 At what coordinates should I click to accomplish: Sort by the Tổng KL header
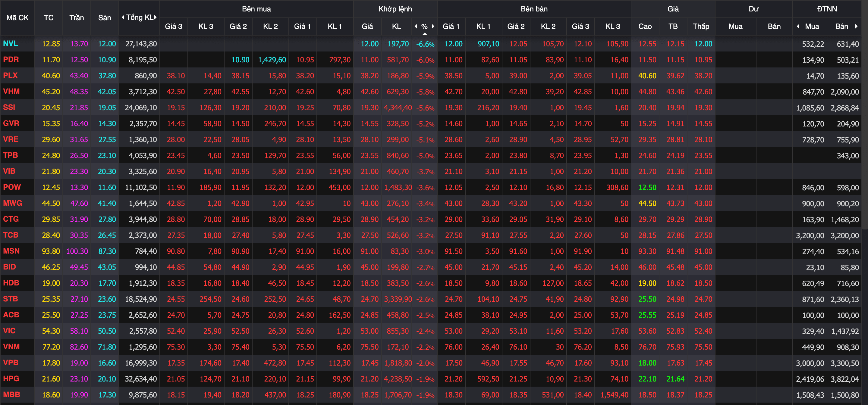(139, 17)
